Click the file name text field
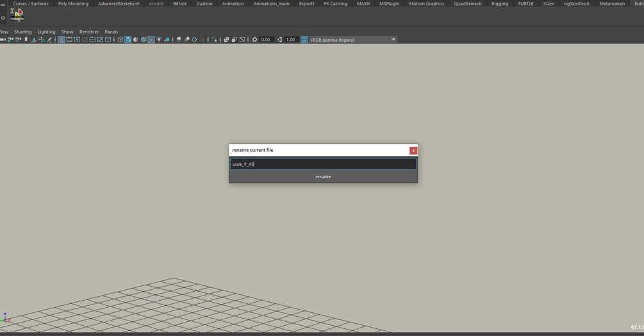This screenshot has width=644, height=336. tap(323, 164)
